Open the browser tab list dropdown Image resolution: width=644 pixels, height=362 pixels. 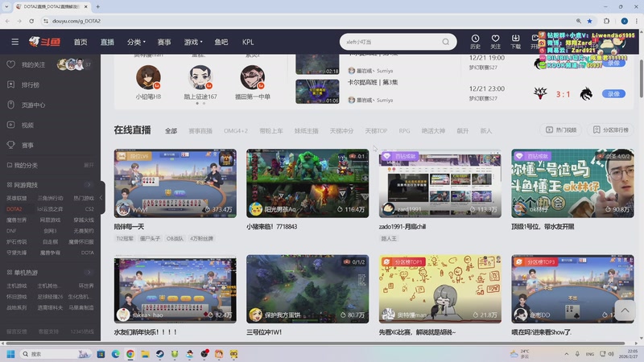[6, 6]
